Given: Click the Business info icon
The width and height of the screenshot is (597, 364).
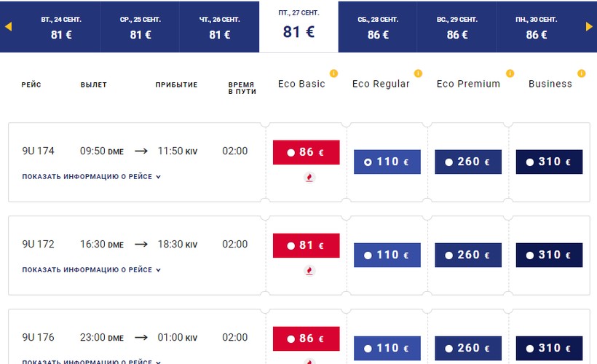Looking at the screenshot, I should click(x=581, y=74).
